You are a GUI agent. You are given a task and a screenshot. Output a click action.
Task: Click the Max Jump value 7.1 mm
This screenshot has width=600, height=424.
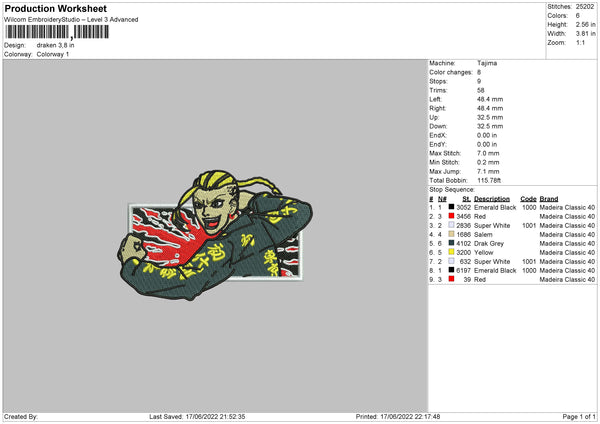pyautogui.click(x=488, y=171)
